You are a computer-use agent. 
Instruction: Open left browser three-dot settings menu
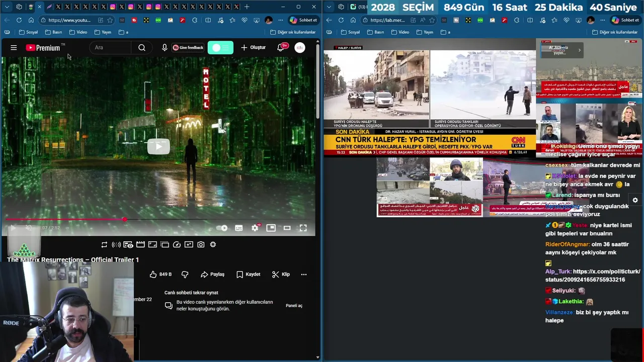[x=280, y=20]
